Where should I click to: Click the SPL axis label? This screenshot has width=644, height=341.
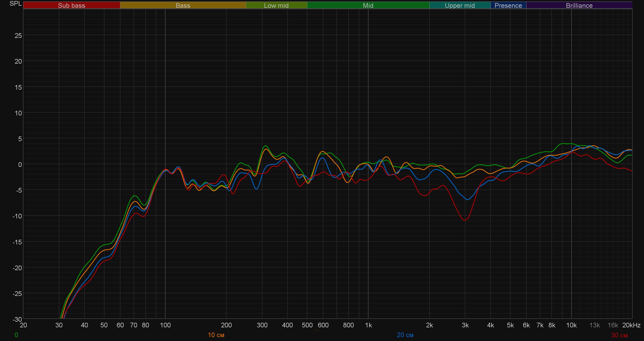pos(15,4)
